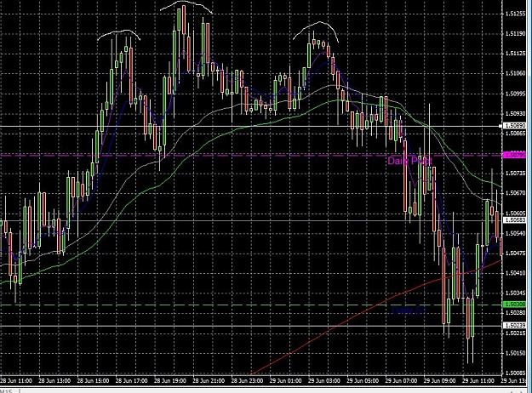The width and height of the screenshot is (532, 393).
Task: Select the M15 timeframe tab
Action: [x=6, y=391]
